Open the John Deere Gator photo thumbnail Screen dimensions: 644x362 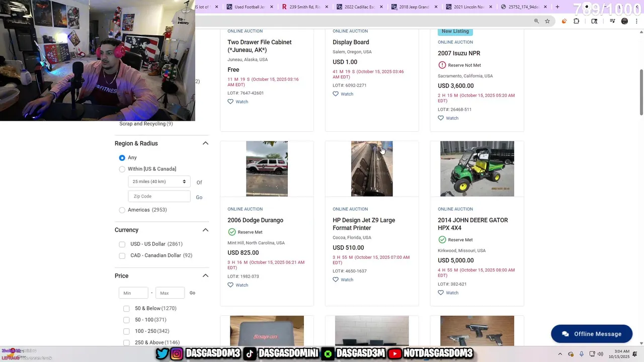point(477,168)
